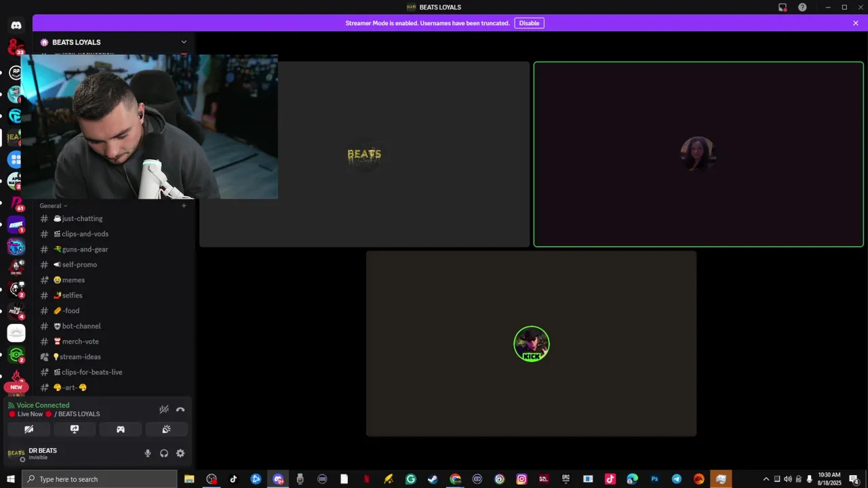The image size is (868, 488).
Task: Collapse the General channel category
Action: [x=54, y=205]
